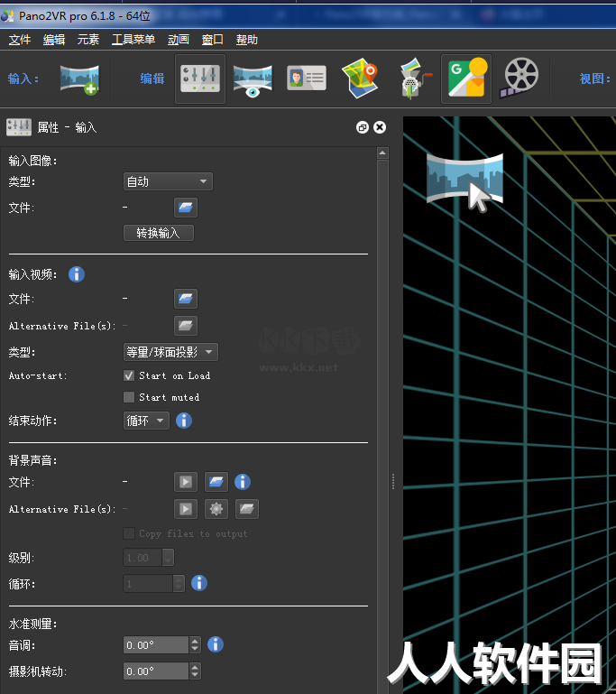Viewport: 616px width, 694px height.
Task: Click the 视图 toolbar label
Action: click(x=595, y=79)
